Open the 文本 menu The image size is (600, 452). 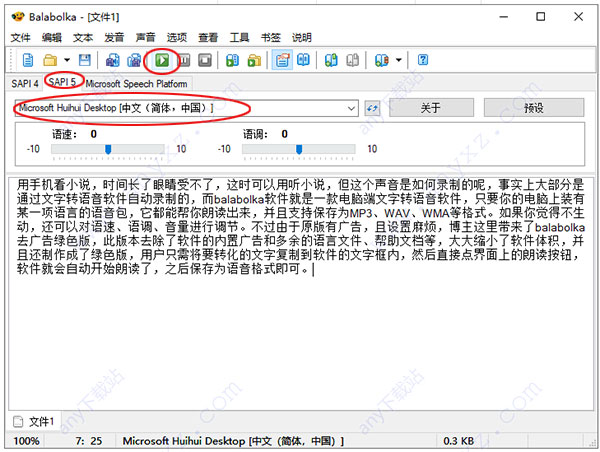point(83,38)
